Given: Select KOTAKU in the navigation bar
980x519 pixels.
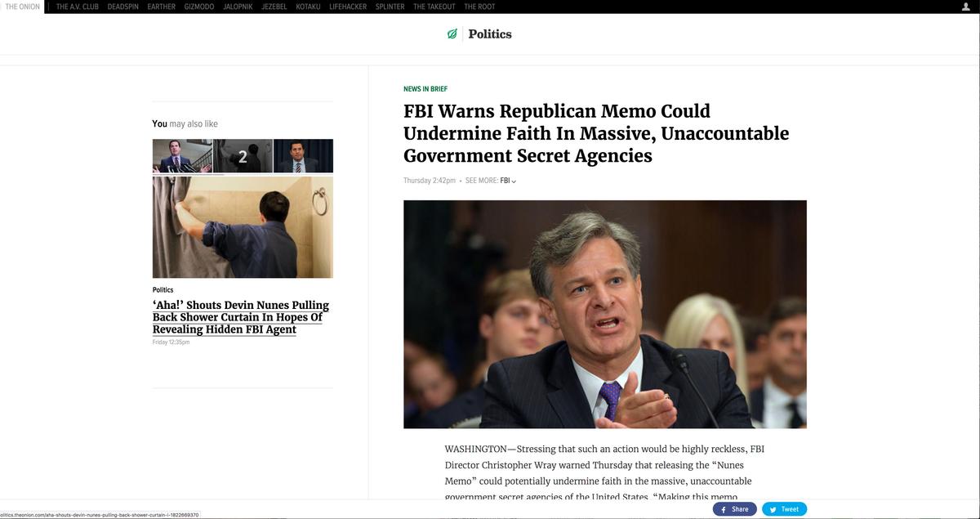Looking at the screenshot, I should pyautogui.click(x=307, y=6).
